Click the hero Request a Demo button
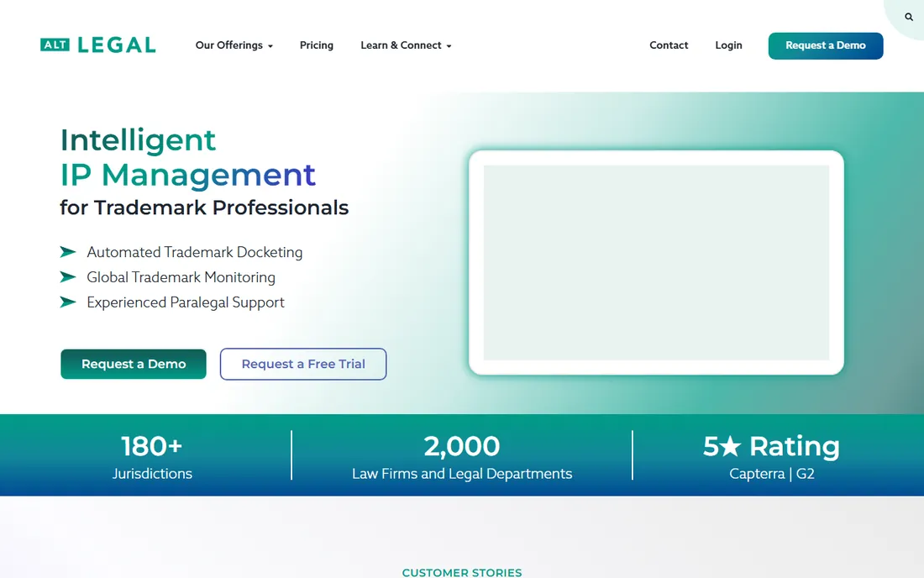This screenshot has height=578, width=924. coord(134,364)
